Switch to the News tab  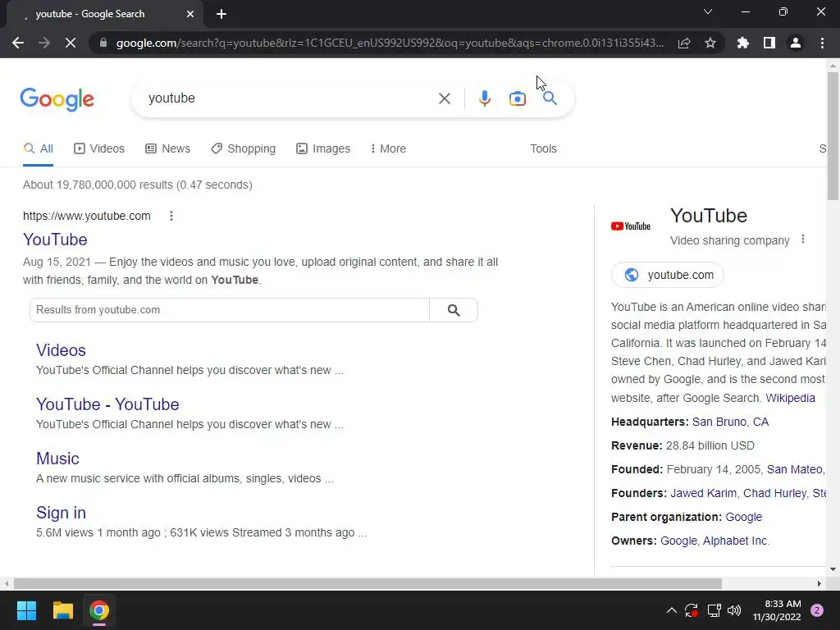(x=167, y=149)
